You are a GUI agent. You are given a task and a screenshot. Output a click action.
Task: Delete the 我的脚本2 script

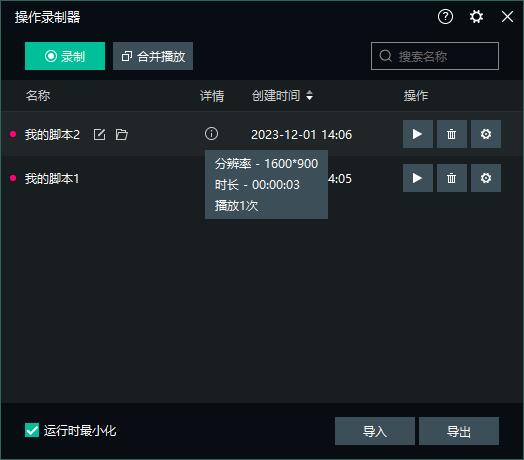[x=451, y=134]
